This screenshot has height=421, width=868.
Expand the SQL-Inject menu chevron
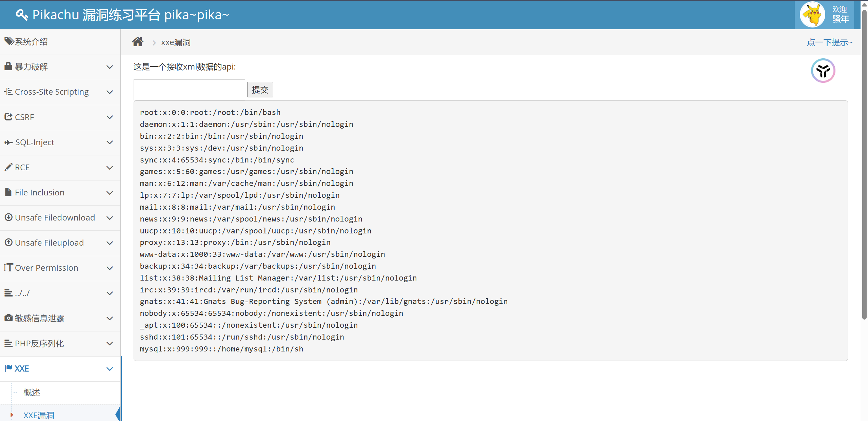[x=110, y=142]
